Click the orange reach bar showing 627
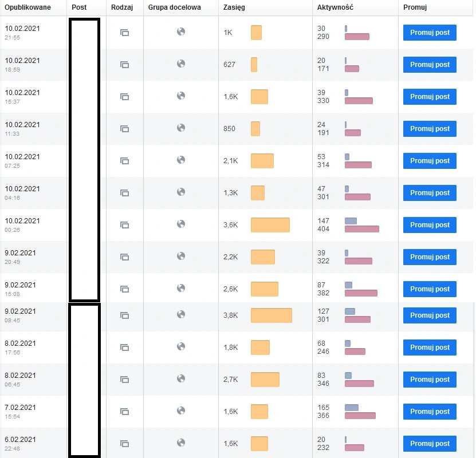Viewport: 476px width, 458px height. point(254,65)
